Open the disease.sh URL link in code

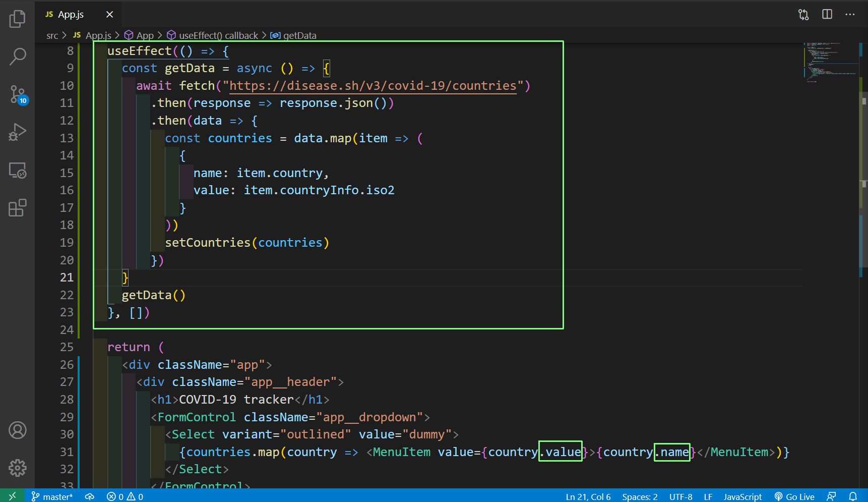tap(373, 86)
